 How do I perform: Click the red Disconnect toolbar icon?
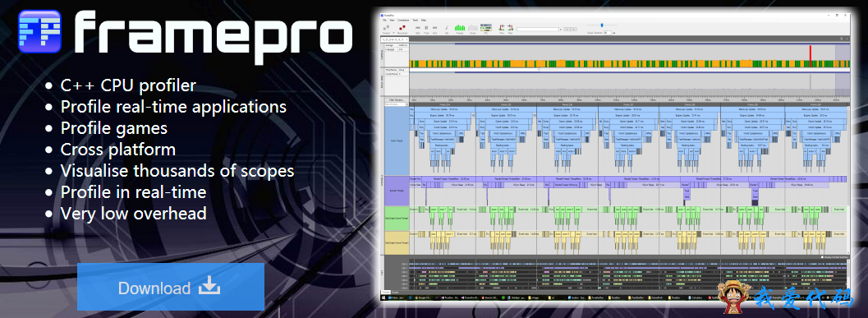[x=402, y=27]
